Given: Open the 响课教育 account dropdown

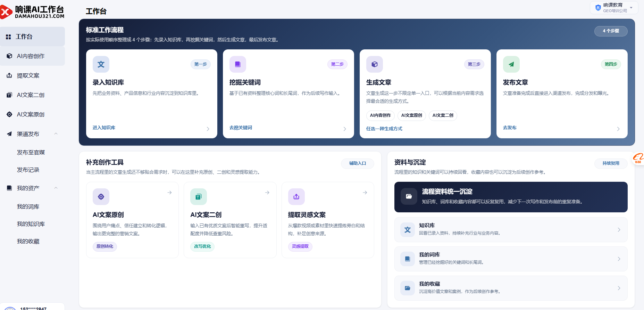Looking at the screenshot, I should click(614, 8).
